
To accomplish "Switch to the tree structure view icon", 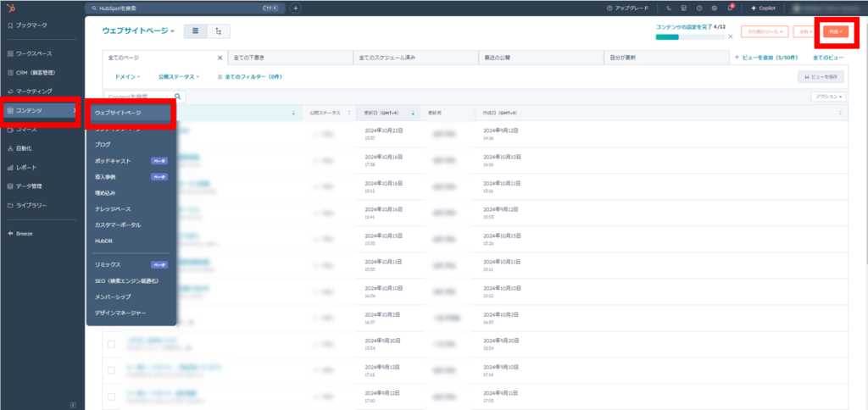I will point(219,31).
